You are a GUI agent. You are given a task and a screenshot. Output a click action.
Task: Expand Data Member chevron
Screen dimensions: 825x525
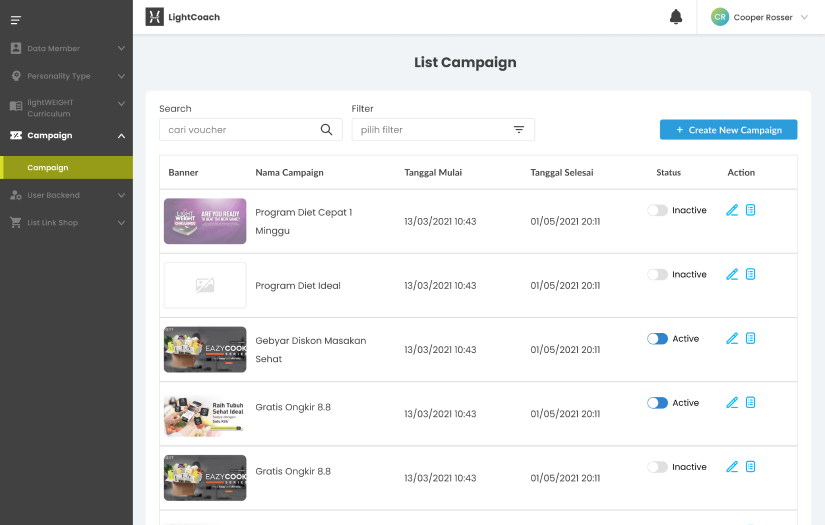122,48
